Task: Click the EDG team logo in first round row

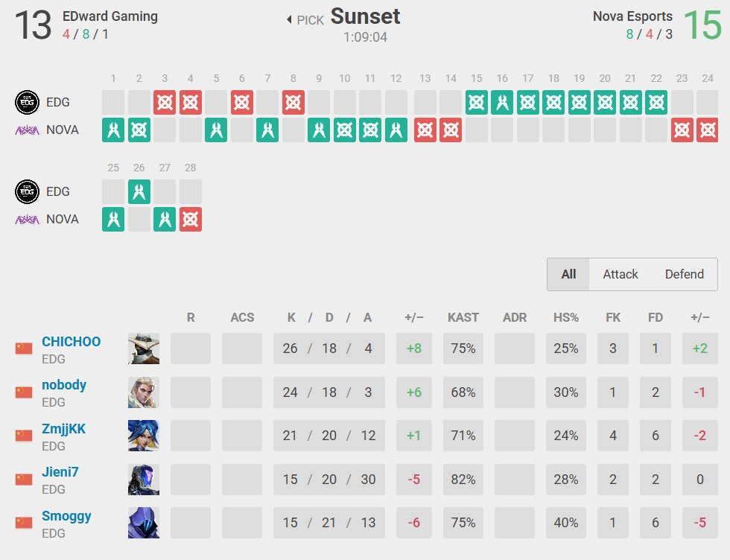Action: [27, 103]
